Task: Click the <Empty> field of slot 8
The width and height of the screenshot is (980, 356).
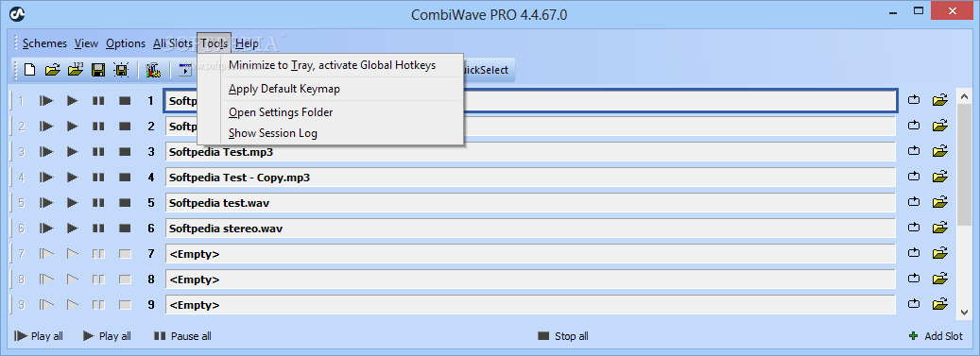Action: click(530, 280)
